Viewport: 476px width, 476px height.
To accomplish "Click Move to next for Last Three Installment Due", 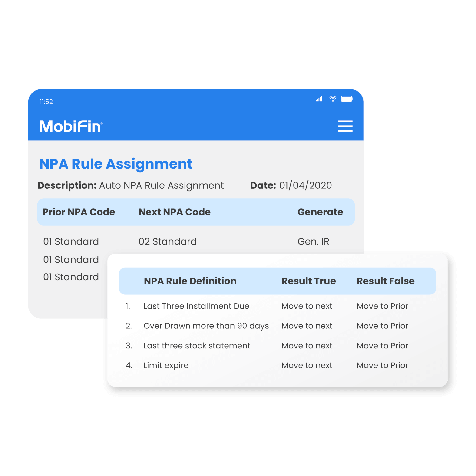I will [x=307, y=306].
